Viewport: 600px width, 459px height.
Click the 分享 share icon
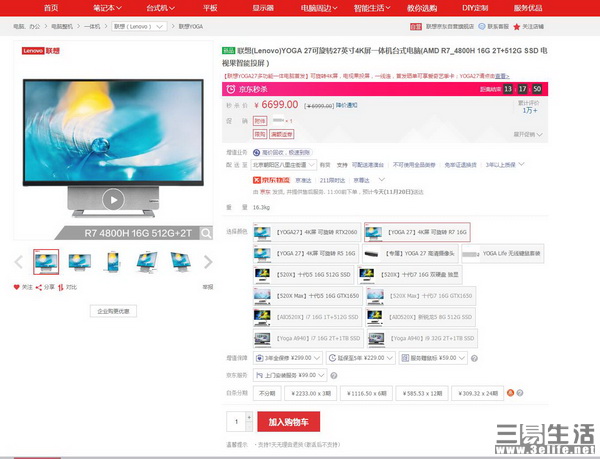pyautogui.click(x=39, y=287)
